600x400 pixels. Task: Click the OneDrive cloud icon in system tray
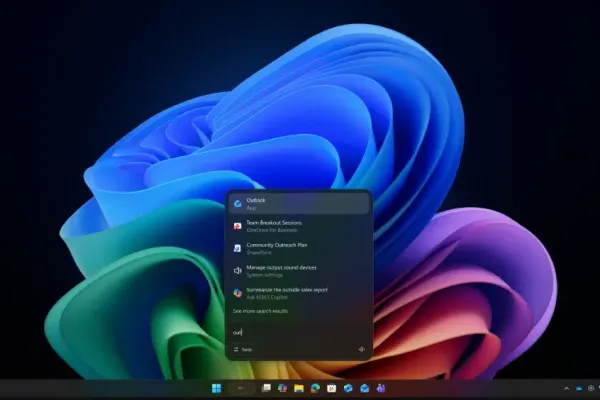(579, 389)
